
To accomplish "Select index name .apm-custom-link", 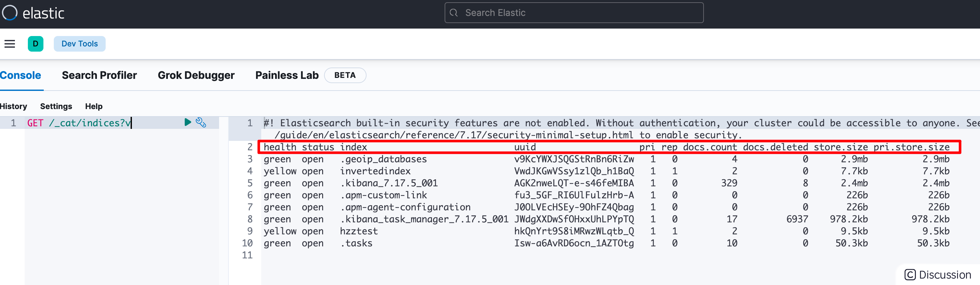I will 383,195.
